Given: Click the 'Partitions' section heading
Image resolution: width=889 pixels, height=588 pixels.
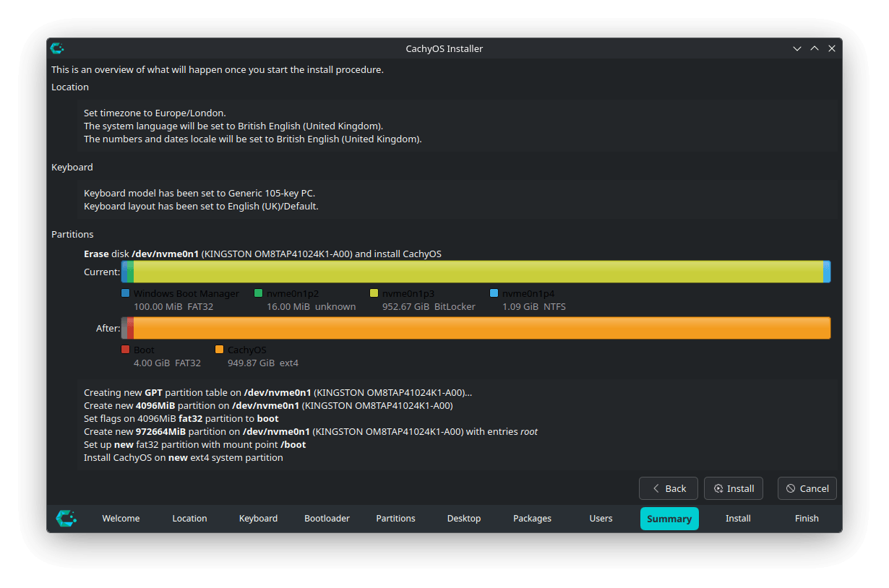Looking at the screenshot, I should coord(72,234).
